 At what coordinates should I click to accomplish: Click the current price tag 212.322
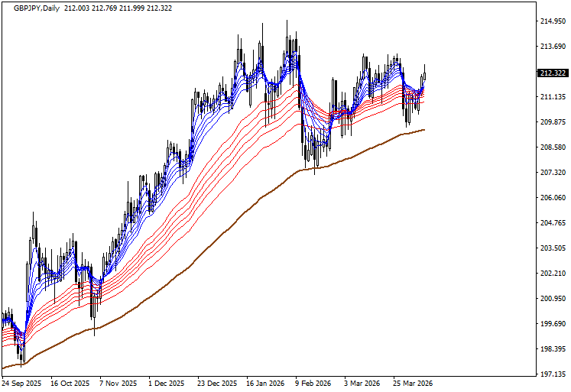[552, 73]
